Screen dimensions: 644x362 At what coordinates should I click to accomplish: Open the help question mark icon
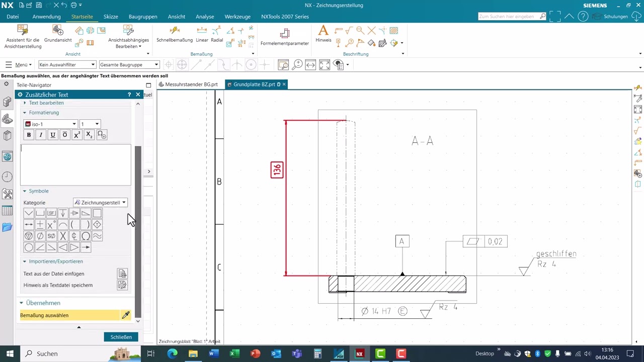(x=583, y=17)
